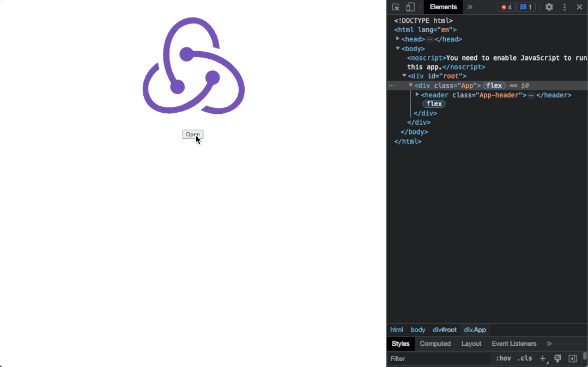The width and height of the screenshot is (588, 367).
Task: Select the closing </html> tag line
Action: (408, 142)
